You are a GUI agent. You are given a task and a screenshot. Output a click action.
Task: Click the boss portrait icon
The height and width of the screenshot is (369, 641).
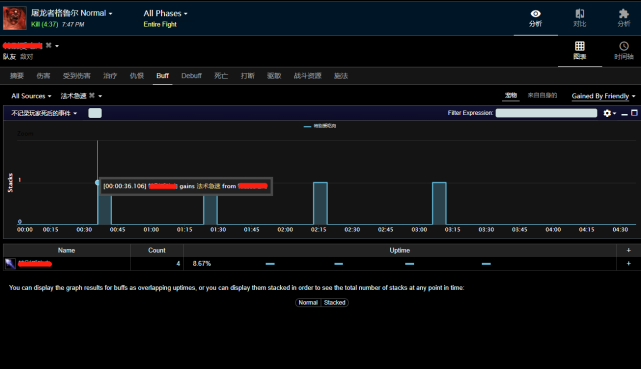pos(15,18)
